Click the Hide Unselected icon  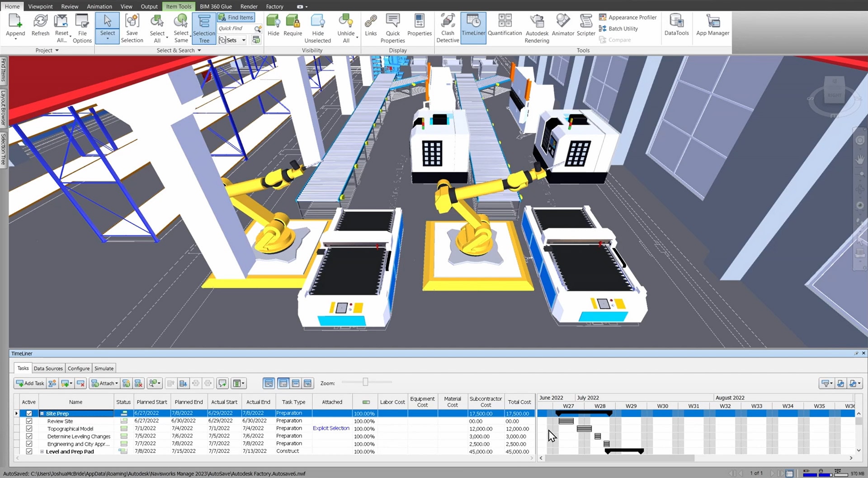point(317,28)
